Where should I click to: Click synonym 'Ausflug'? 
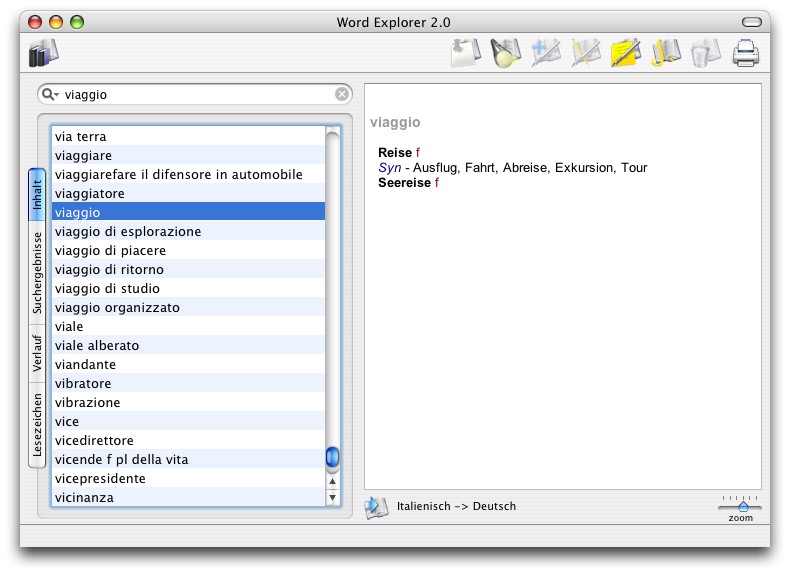click(x=436, y=168)
